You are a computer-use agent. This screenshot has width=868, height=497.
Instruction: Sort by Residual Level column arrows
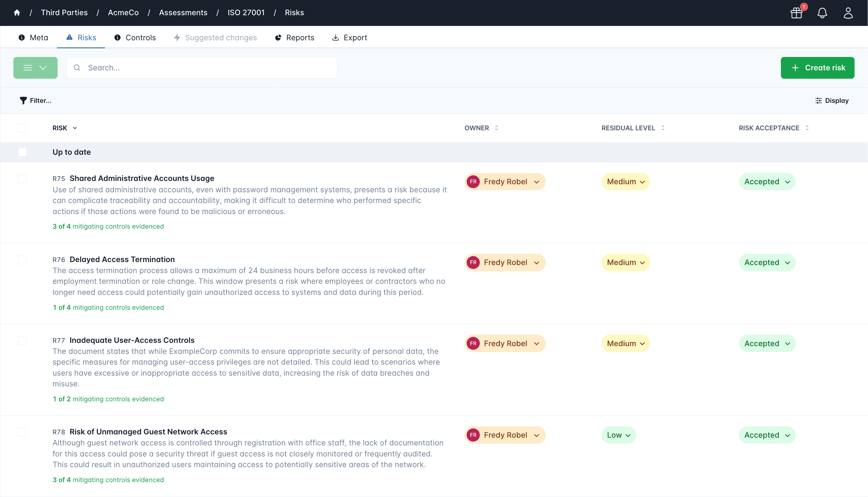[663, 128]
